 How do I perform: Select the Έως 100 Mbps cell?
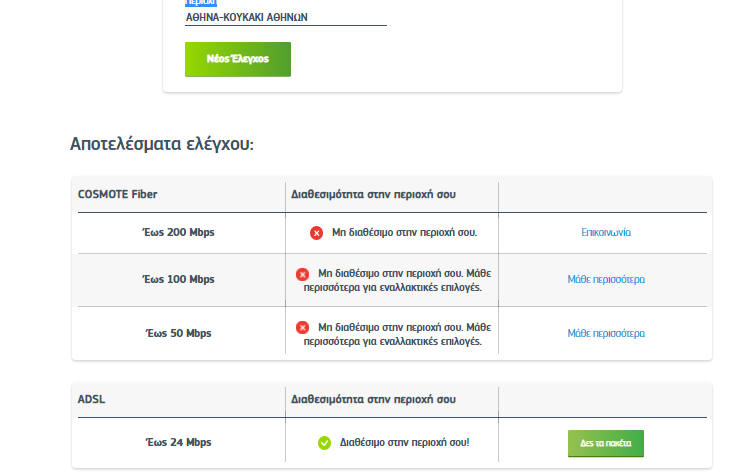coord(178,280)
